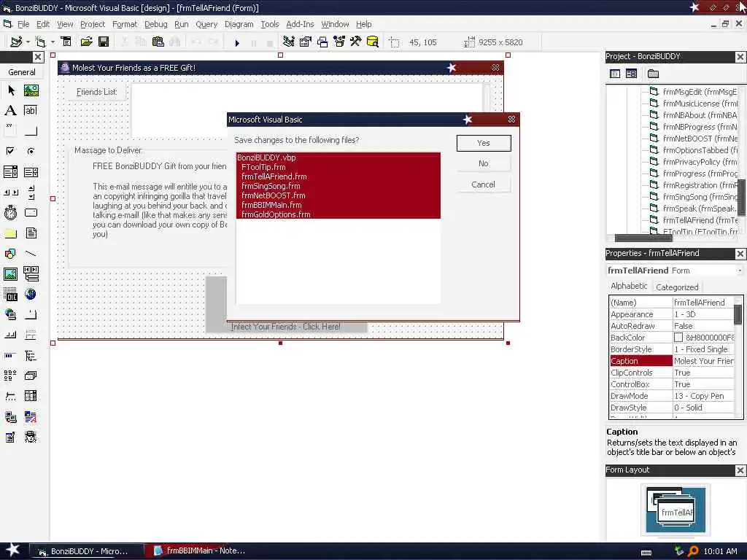Select BonziBUDDY.vbp in the file list

pos(338,157)
